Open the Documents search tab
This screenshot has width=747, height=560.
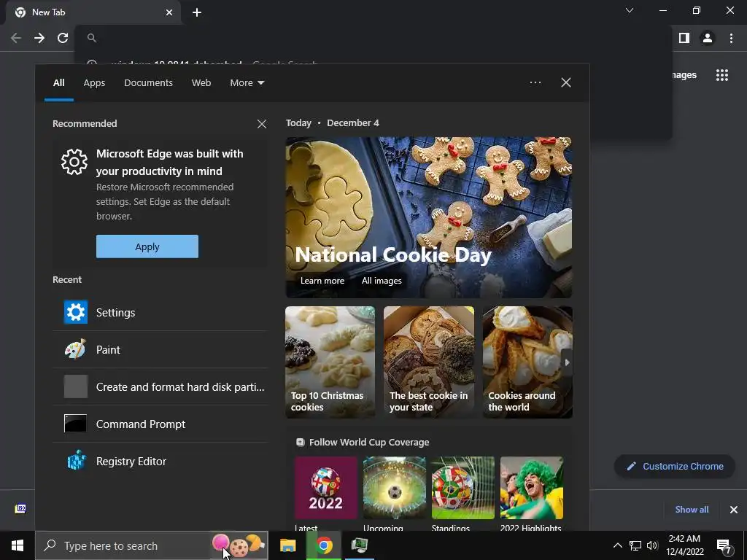pos(148,83)
